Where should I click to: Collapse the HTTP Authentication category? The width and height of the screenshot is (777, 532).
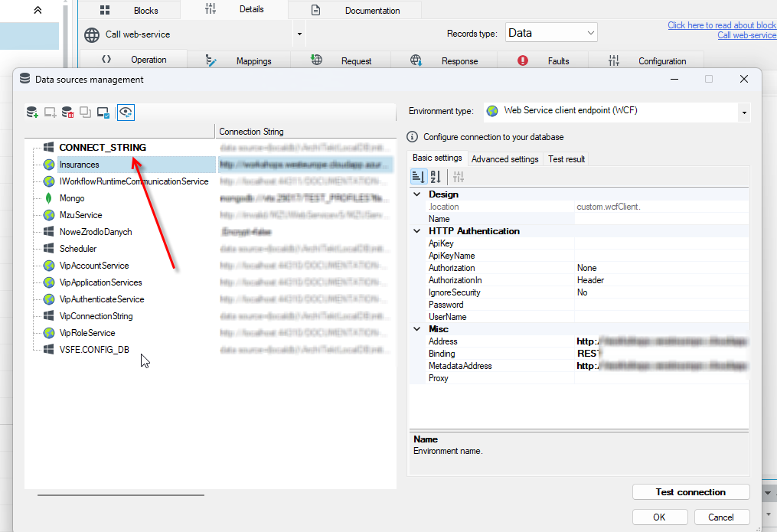[x=417, y=231]
